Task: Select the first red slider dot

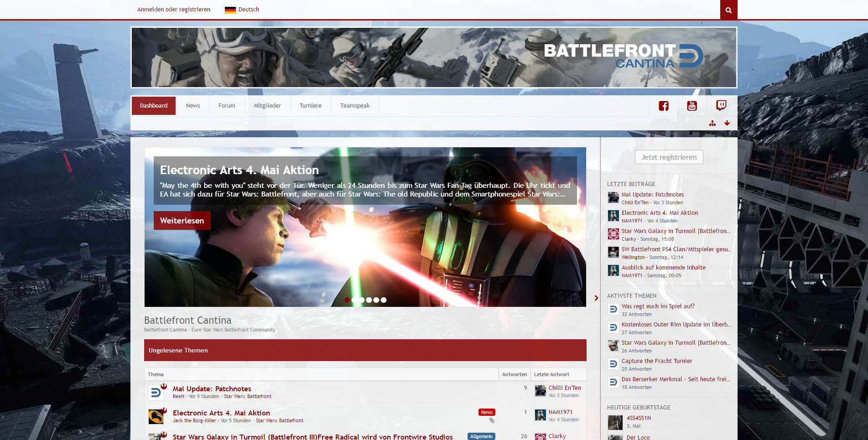Action: [x=347, y=300]
